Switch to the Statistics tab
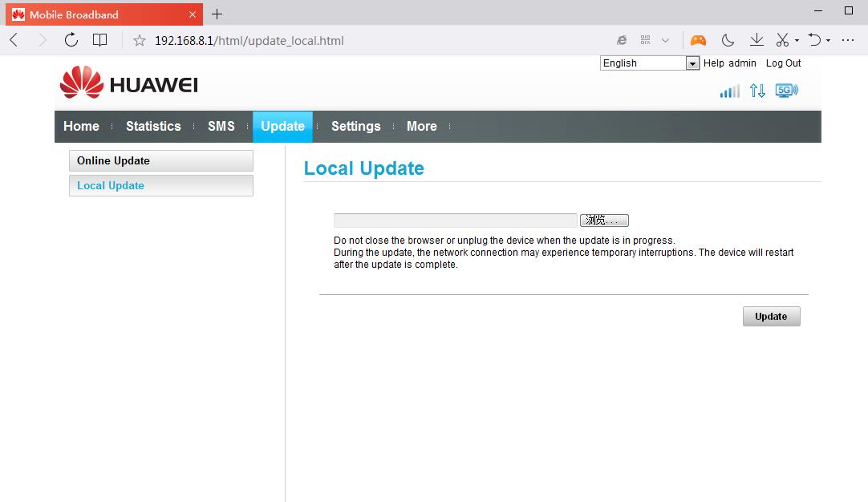The image size is (868, 502). (153, 127)
